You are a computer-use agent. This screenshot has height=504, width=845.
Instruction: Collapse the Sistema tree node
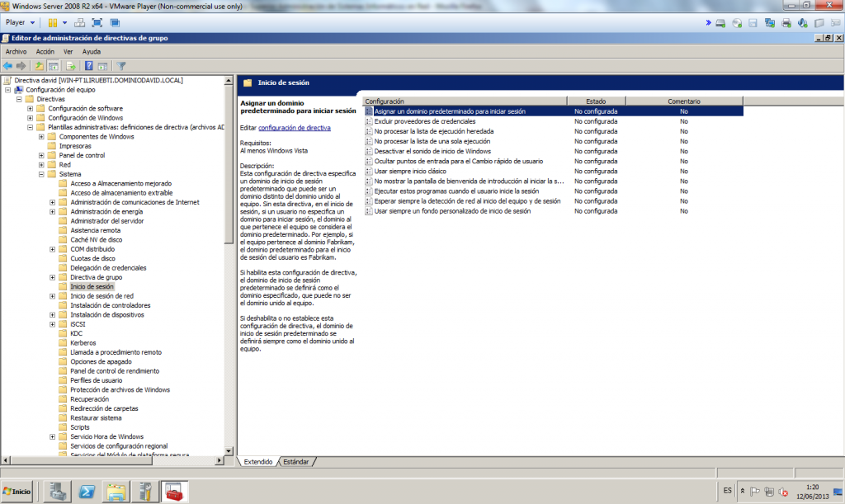coord(41,174)
